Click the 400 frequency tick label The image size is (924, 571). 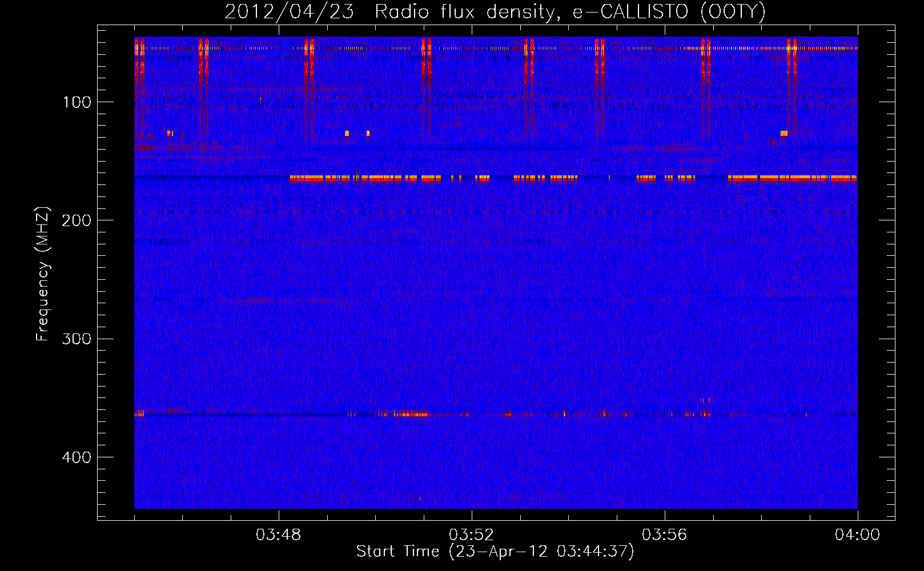tap(77, 457)
